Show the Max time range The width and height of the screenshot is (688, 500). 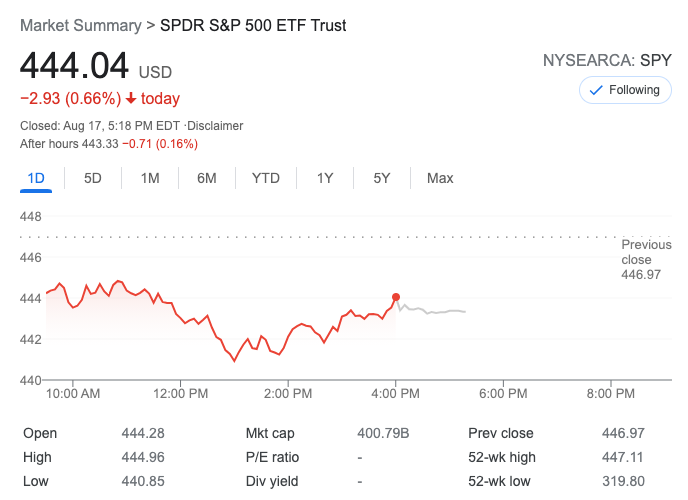[x=440, y=178]
